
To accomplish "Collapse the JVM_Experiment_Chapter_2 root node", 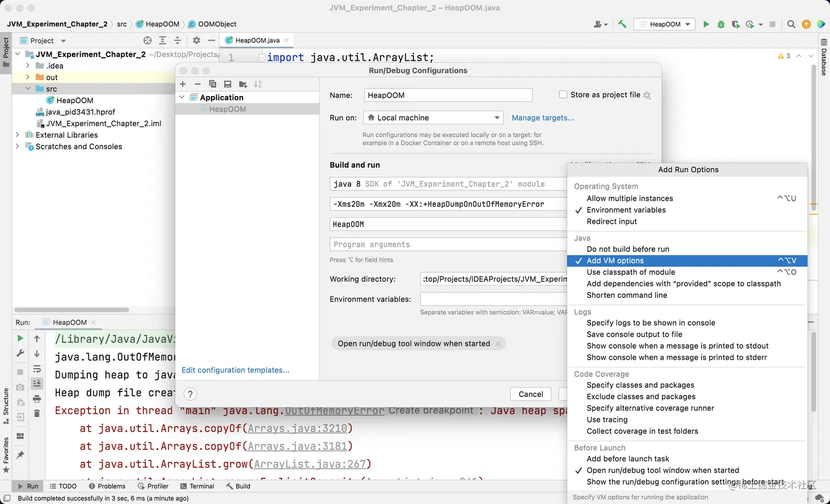I will [18, 54].
